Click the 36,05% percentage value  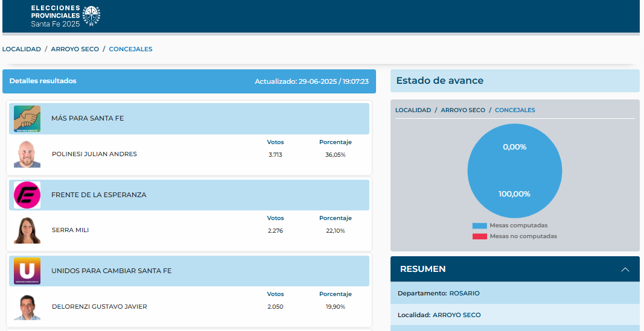tap(336, 154)
